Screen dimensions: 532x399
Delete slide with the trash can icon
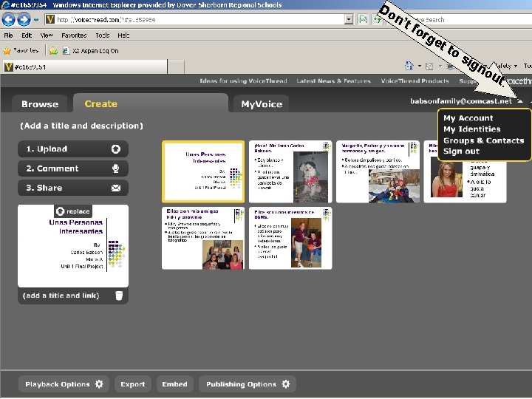[119, 296]
